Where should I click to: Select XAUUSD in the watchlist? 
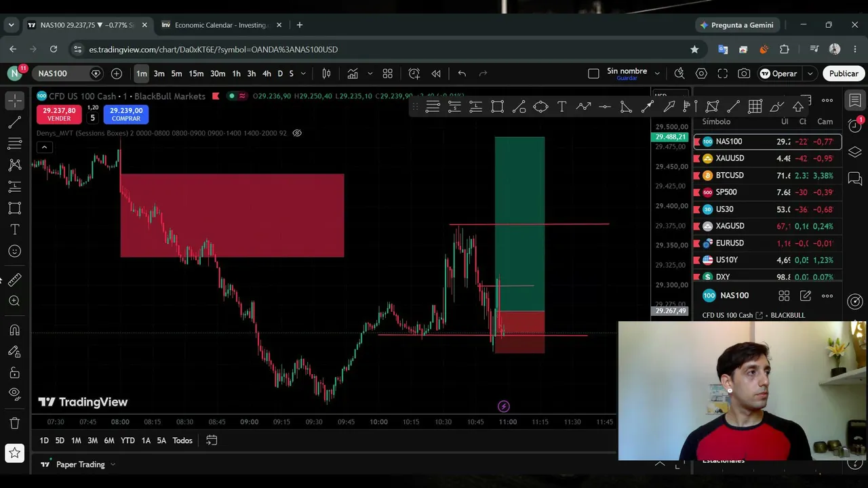768,159
